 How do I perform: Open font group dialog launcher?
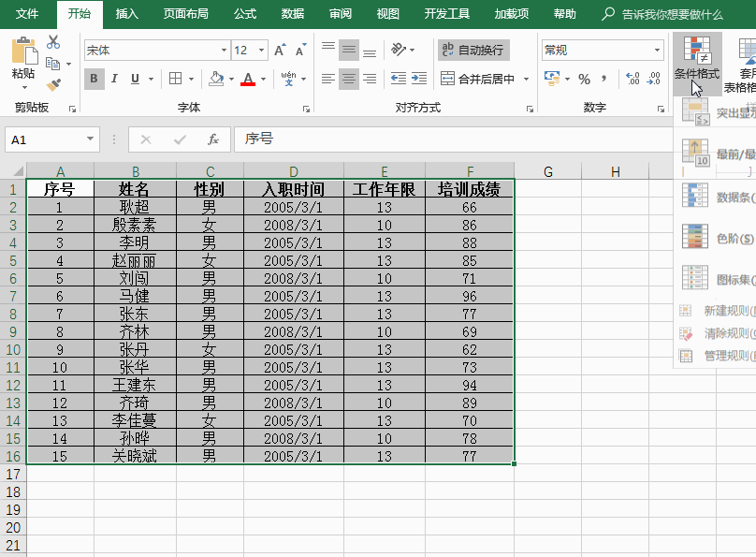(306, 109)
